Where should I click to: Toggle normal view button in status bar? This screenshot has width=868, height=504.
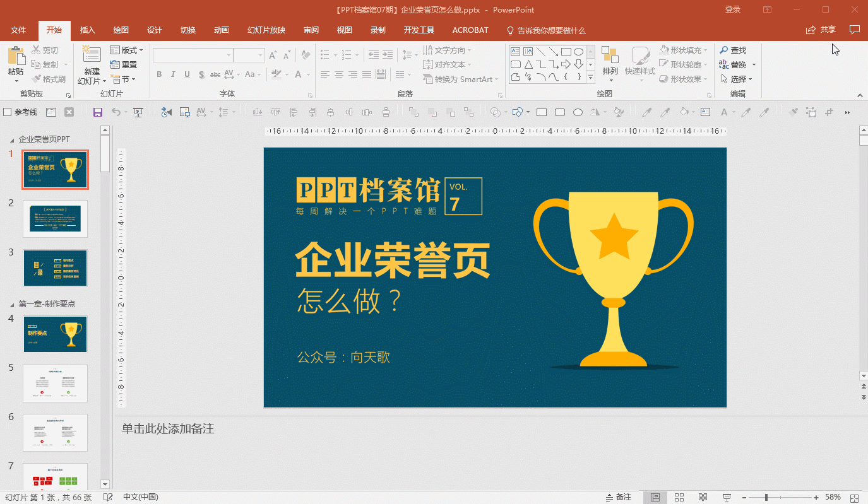[x=655, y=497]
